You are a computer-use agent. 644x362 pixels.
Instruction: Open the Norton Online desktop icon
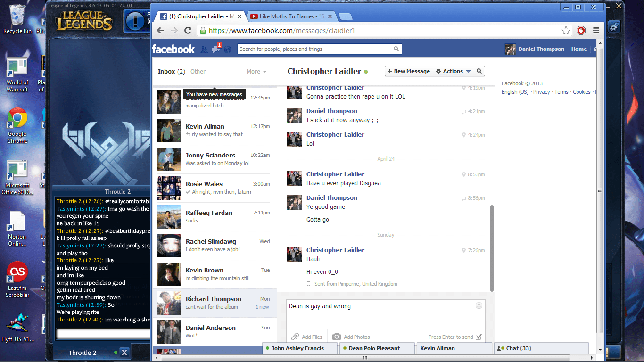[x=17, y=229]
